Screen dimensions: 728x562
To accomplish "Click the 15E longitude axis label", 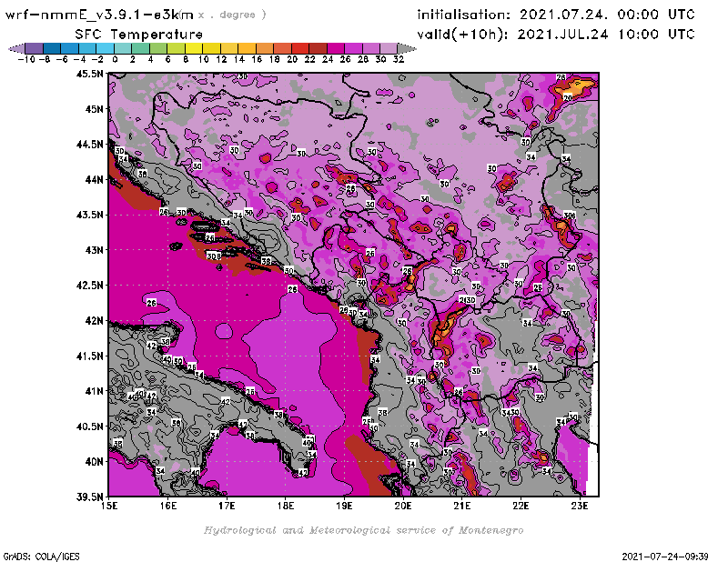I will (x=109, y=506).
